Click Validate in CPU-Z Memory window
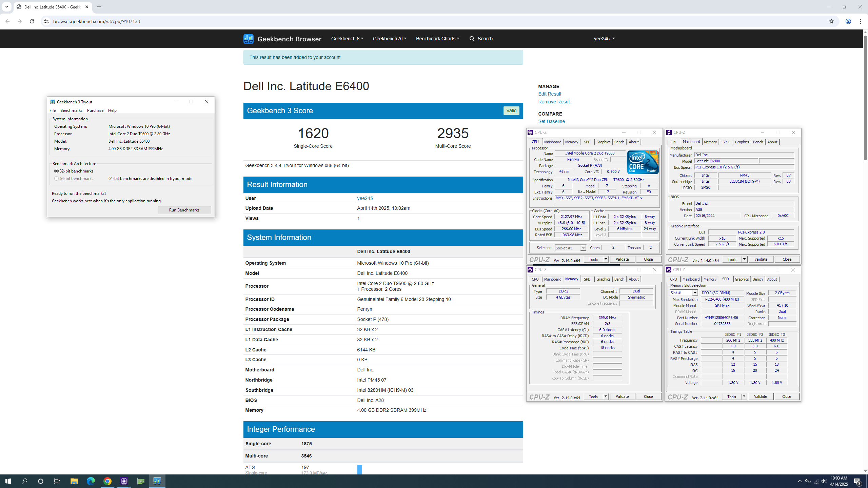 [x=622, y=396]
